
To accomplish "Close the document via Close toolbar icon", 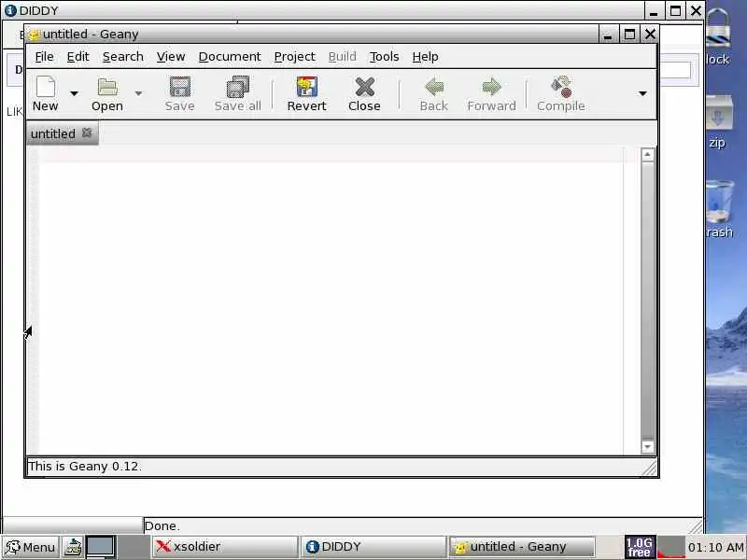I will (x=364, y=87).
